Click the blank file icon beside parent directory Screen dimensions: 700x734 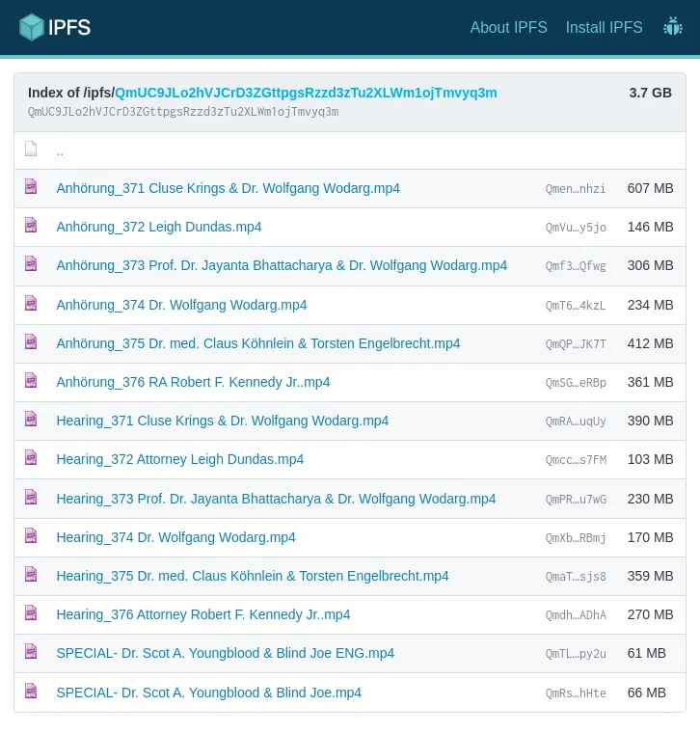31,149
